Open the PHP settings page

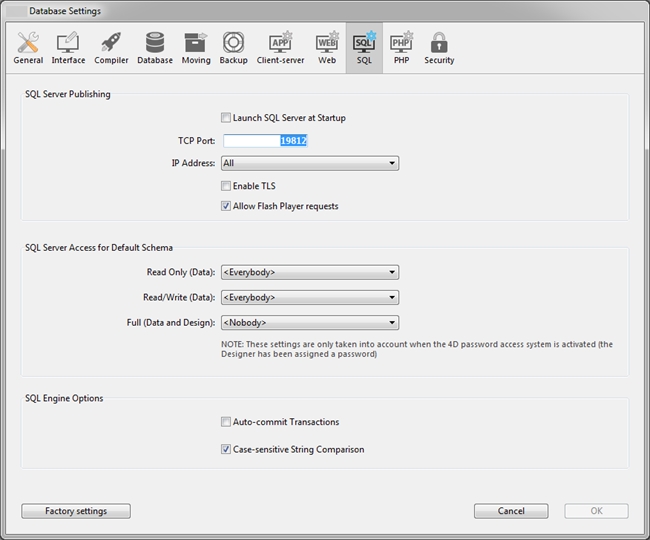pos(401,47)
